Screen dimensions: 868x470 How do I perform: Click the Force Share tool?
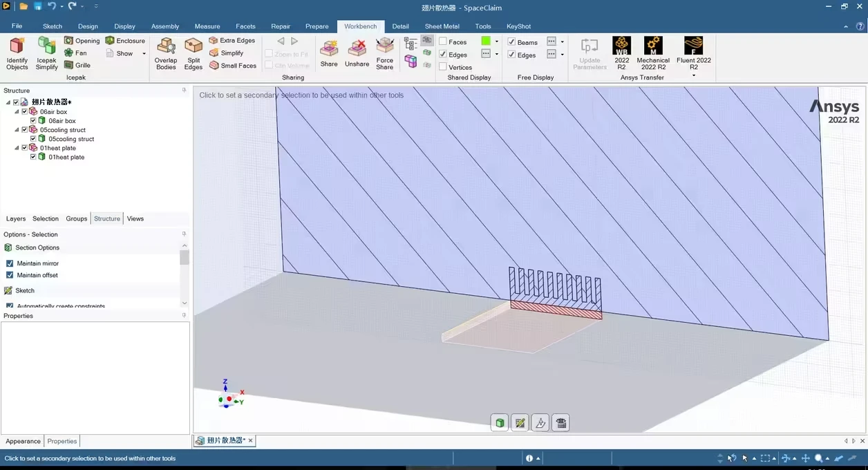point(385,54)
